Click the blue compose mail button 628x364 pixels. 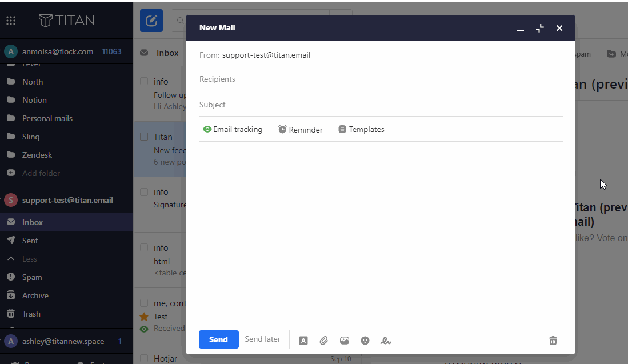tap(151, 21)
